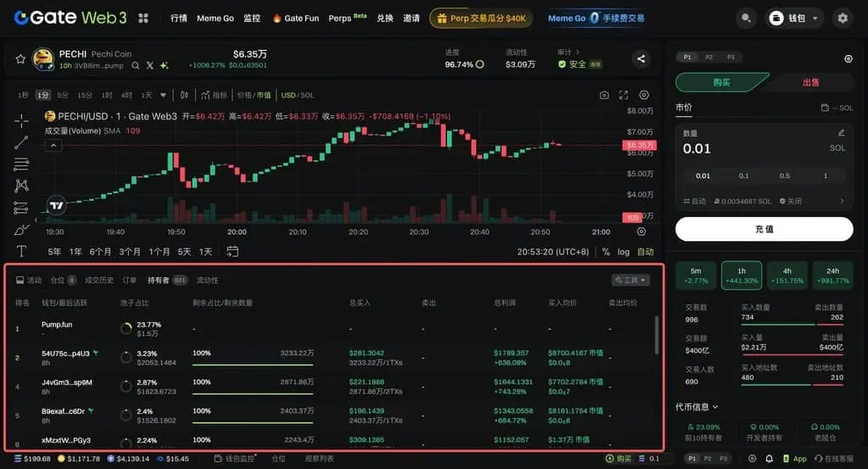Select the crosshair cursor tool
Viewport: 868px width, 469px height.
pos(21,120)
